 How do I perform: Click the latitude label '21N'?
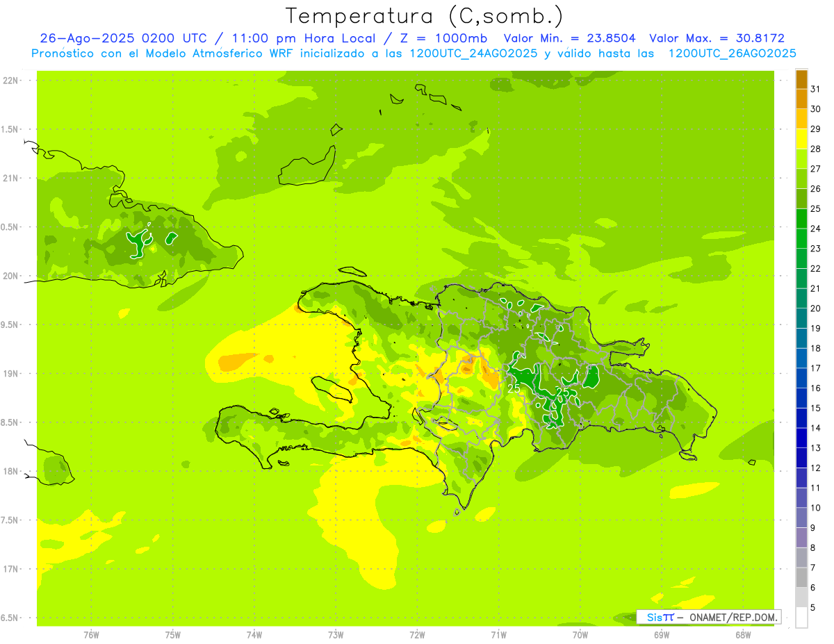pos(11,178)
